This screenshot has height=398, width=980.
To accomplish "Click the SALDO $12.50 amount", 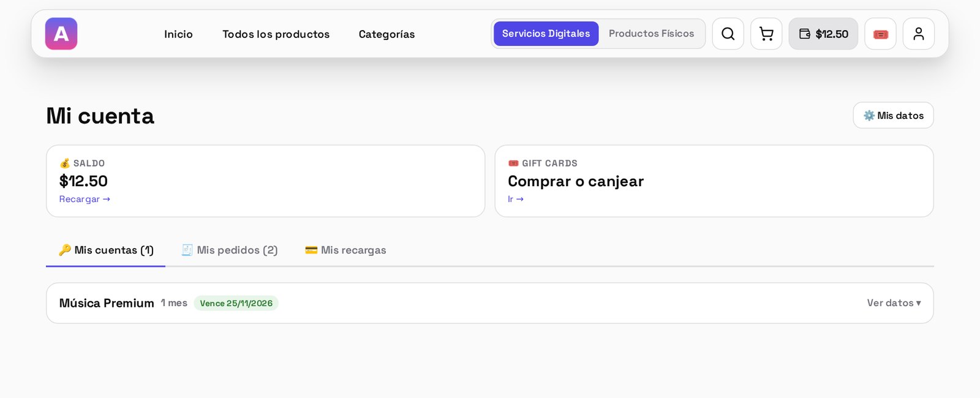I will click(83, 181).
